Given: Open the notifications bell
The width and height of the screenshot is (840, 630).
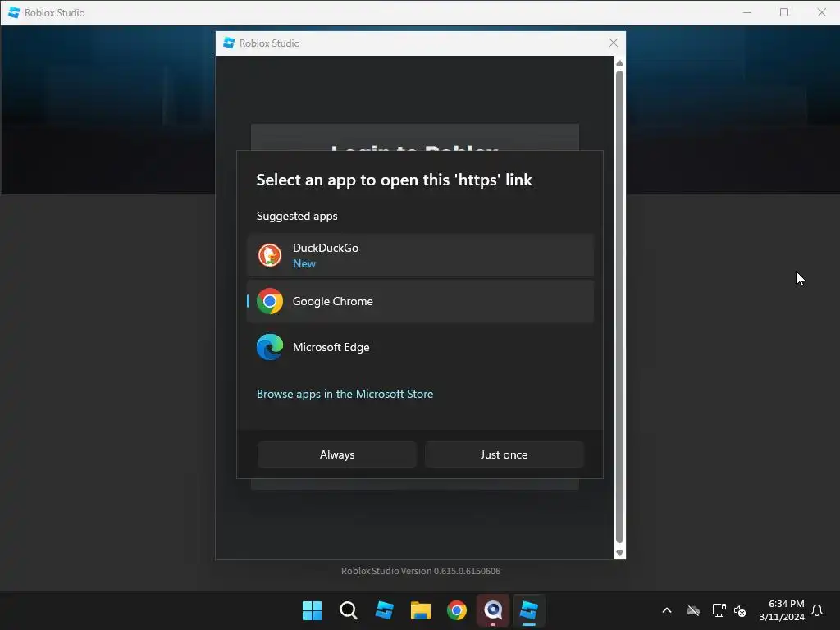Looking at the screenshot, I should [x=817, y=610].
